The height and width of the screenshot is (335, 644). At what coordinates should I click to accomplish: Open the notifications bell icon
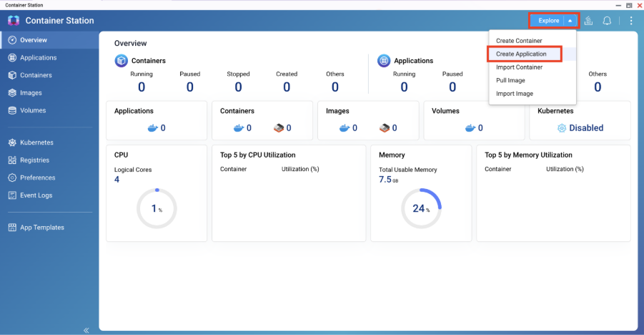tap(607, 21)
